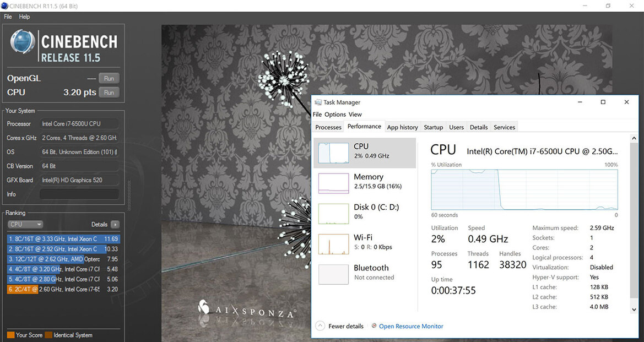Switch to the Users tab

click(456, 127)
